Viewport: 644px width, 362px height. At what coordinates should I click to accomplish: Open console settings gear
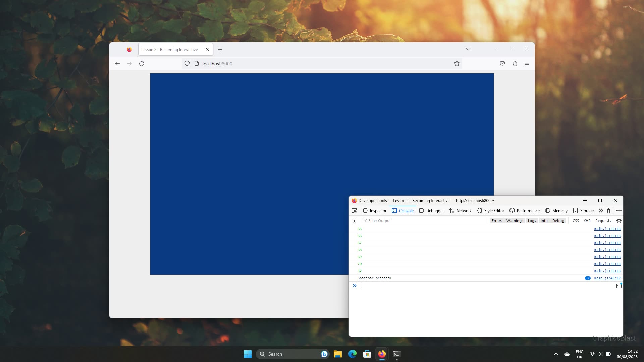(619, 221)
